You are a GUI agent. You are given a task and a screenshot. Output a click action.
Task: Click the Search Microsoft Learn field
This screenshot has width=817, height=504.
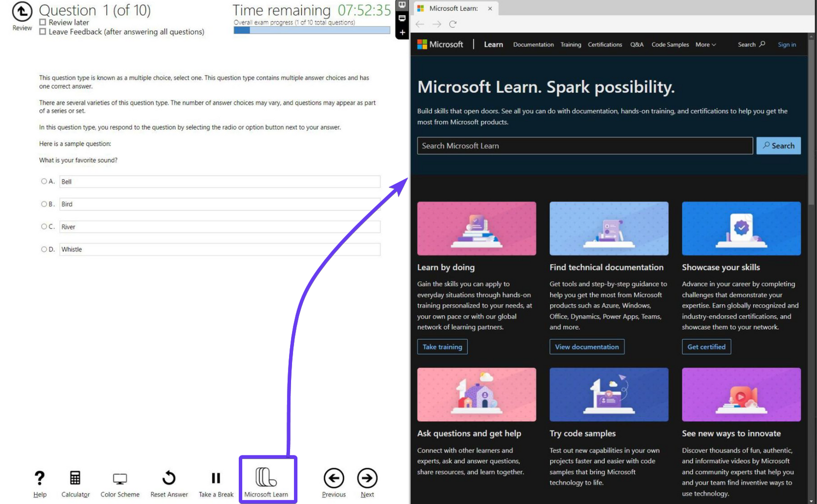(584, 145)
